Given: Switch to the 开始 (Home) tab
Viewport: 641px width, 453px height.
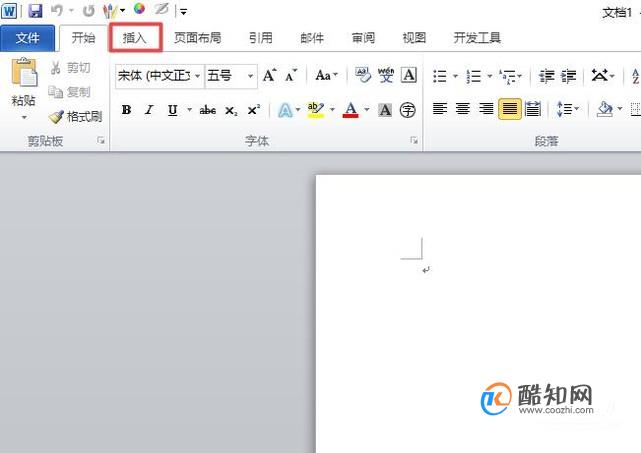Looking at the screenshot, I should tap(83, 38).
